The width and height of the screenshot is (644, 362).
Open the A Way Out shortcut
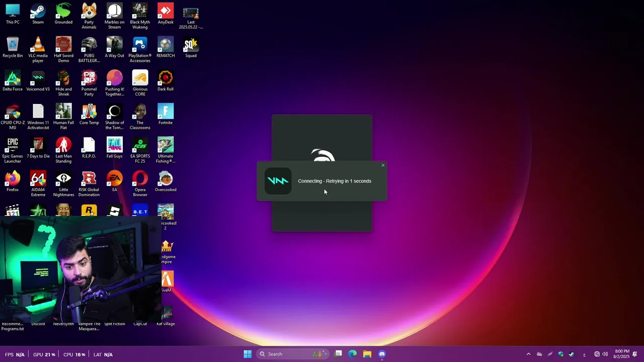coord(114,47)
